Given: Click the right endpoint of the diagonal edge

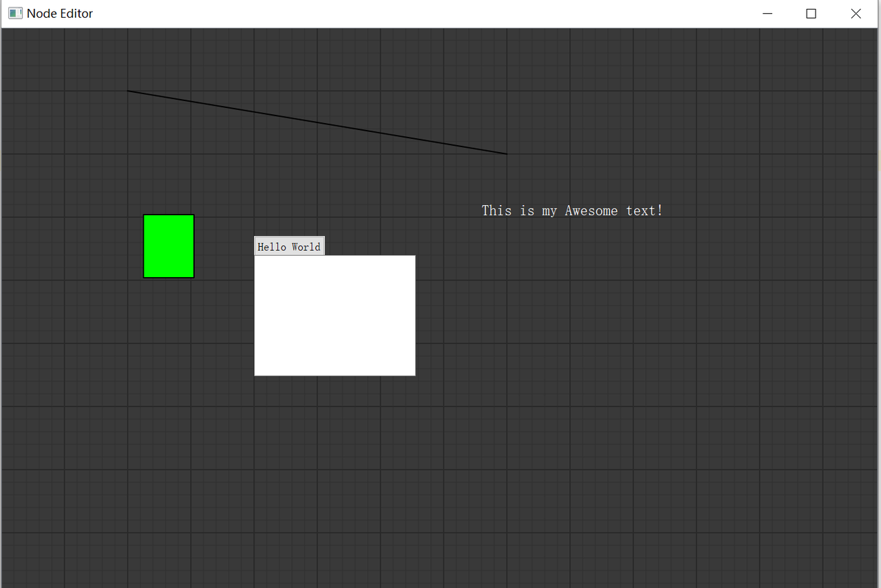Looking at the screenshot, I should point(506,153).
